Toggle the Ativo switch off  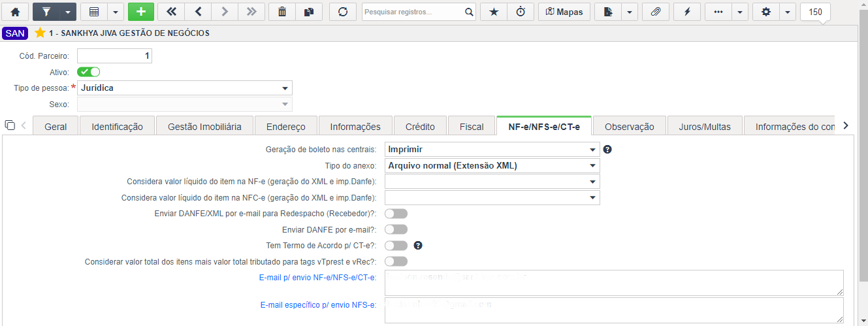88,72
